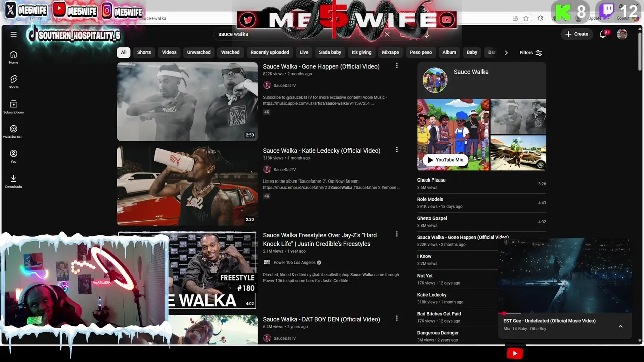Image resolution: width=644 pixels, height=362 pixels.
Task: Play Bad Bitches Get Paid from the list
Action: (457, 317)
